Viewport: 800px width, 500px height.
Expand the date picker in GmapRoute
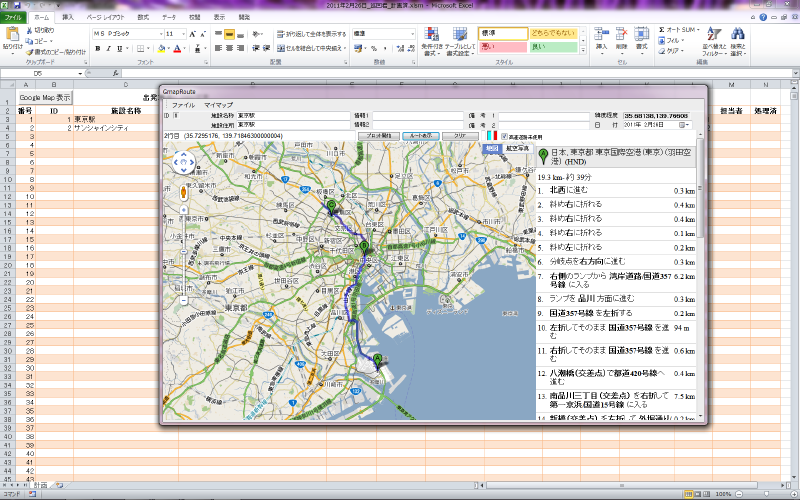(x=686, y=125)
